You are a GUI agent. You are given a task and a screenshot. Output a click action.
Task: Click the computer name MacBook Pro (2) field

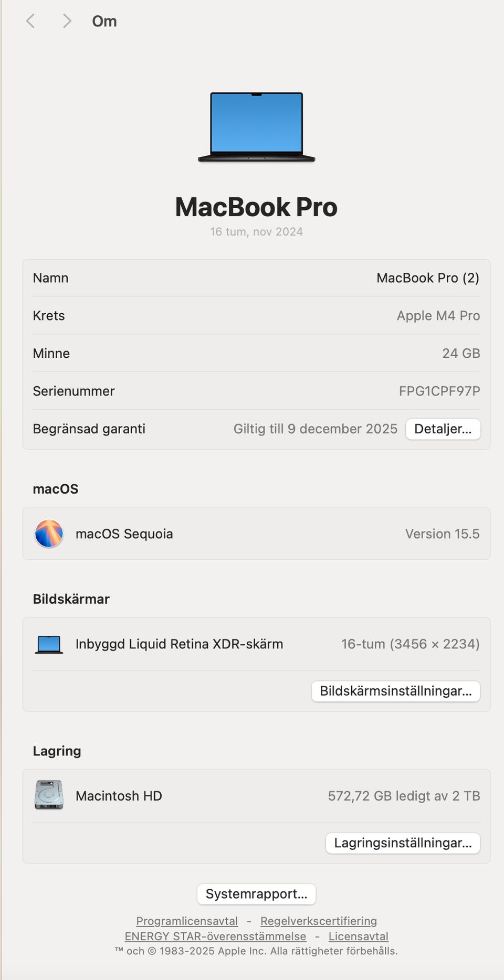tap(427, 278)
